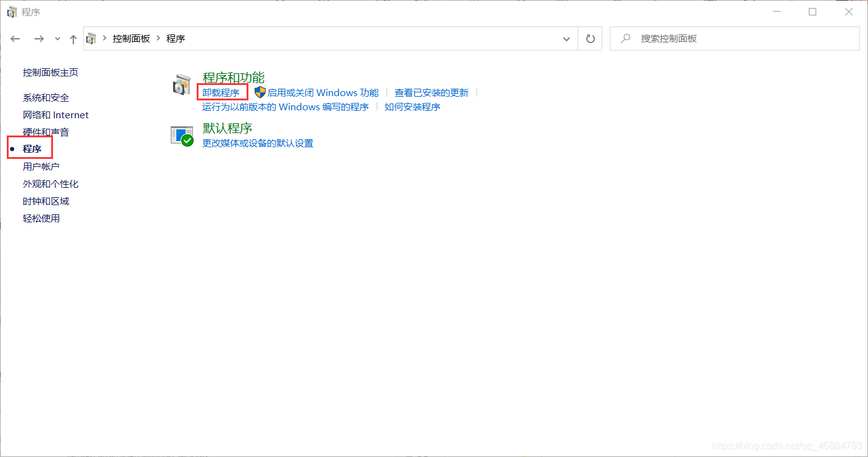868x457 pixels.
Task: Minimize the 程序 window
Action: coord(777,12)
